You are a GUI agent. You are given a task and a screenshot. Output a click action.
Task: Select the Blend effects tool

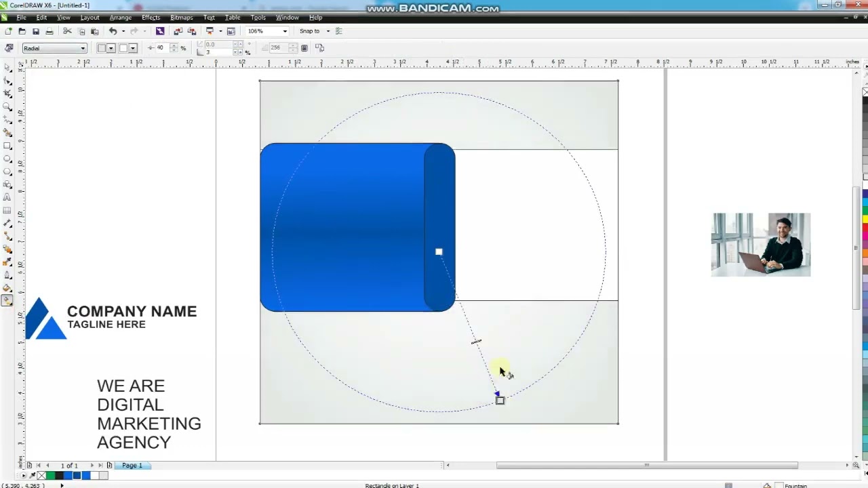[7, 248]
